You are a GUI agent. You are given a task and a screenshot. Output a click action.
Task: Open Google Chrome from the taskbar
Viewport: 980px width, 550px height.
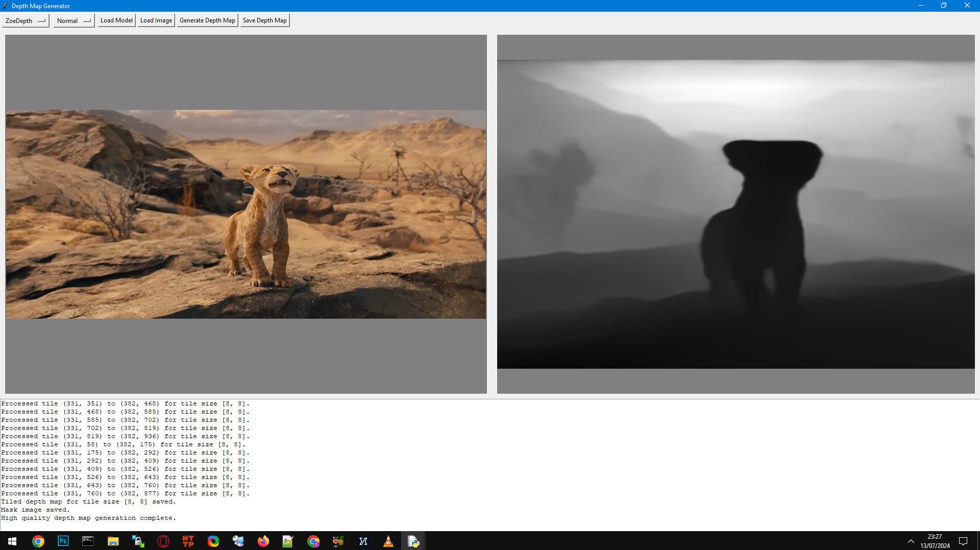click(38, 541)
